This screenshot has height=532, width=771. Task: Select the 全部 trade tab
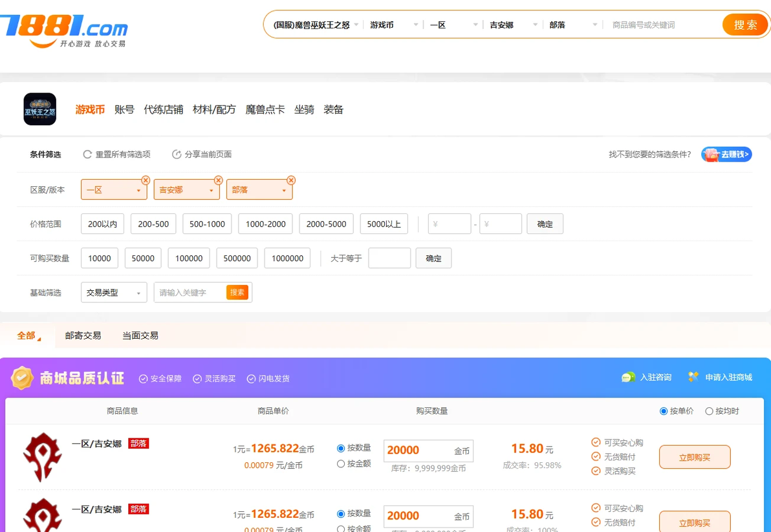click(27, 335)
